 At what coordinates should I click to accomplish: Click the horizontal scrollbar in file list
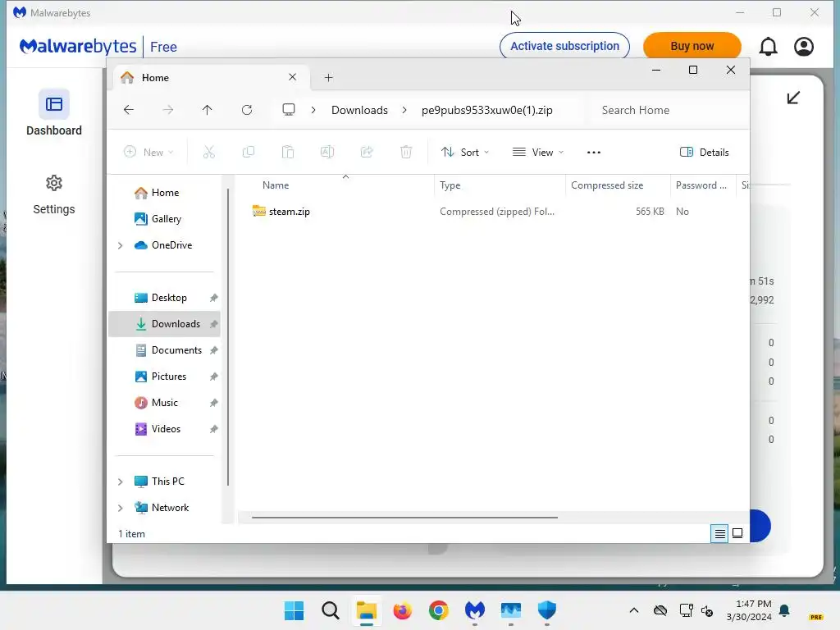pyautogui.click(x=404, y=518)
